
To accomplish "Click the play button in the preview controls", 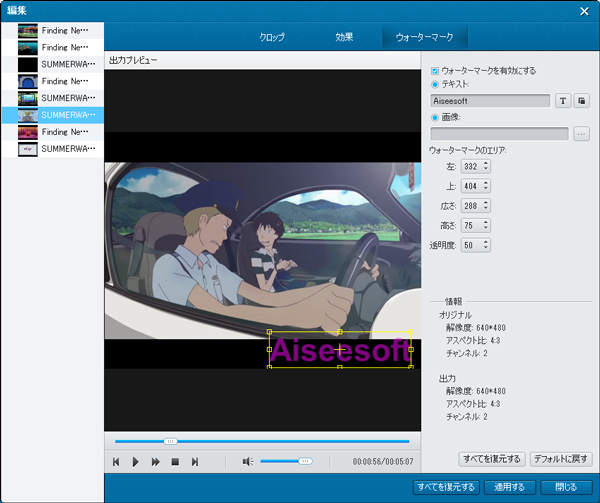I will coord(136,462).
